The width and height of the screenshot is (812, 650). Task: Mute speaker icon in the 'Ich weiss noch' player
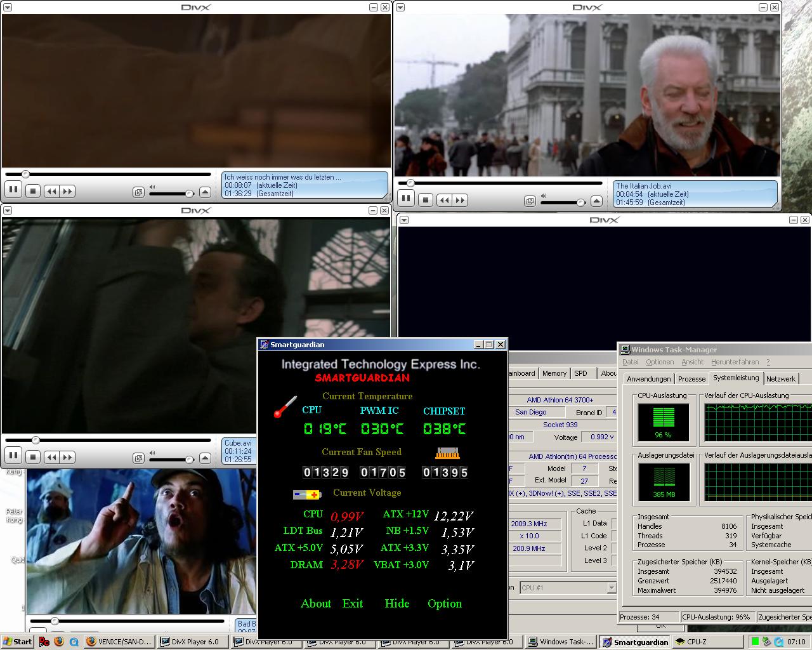(x=152, y=187)
